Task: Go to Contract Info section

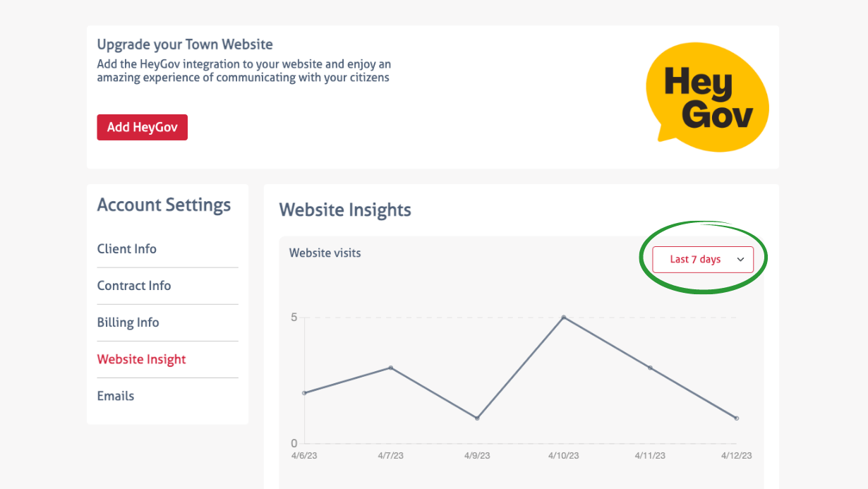Action: (x=134, y=286)
